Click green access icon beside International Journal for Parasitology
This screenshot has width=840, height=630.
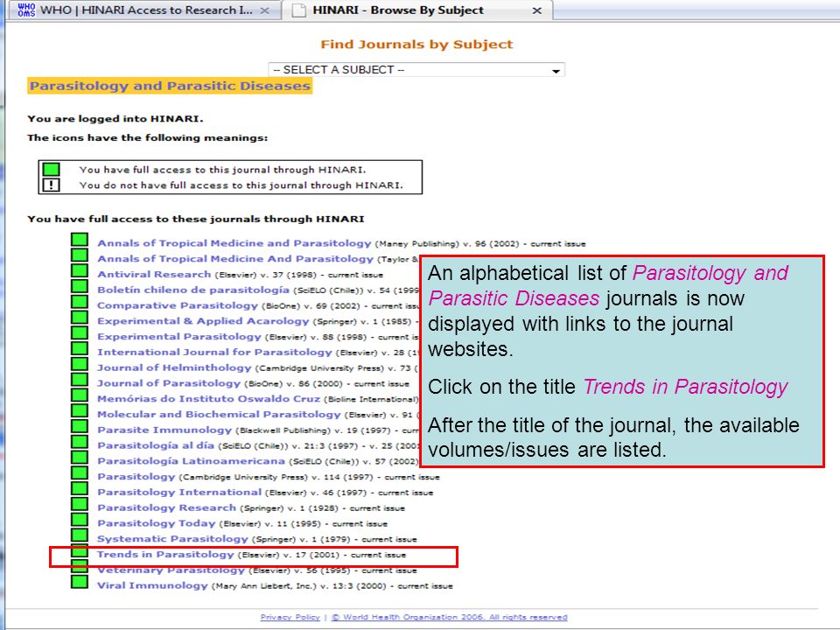80,348
